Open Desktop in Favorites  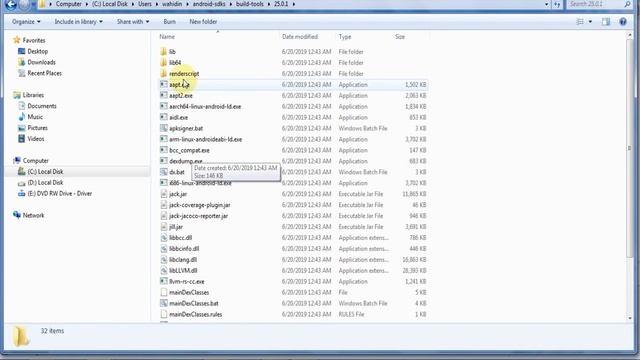point(38,51)
